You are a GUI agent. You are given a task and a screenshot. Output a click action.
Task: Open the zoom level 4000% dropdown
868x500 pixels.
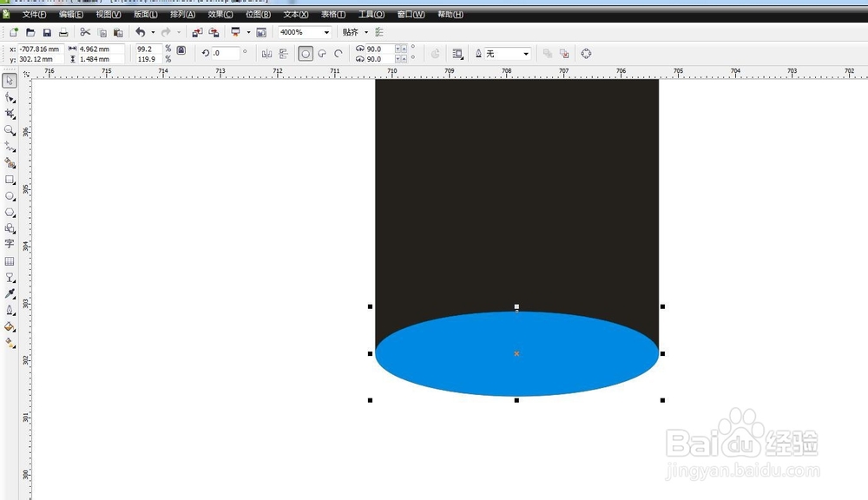(x=326, y=32)
